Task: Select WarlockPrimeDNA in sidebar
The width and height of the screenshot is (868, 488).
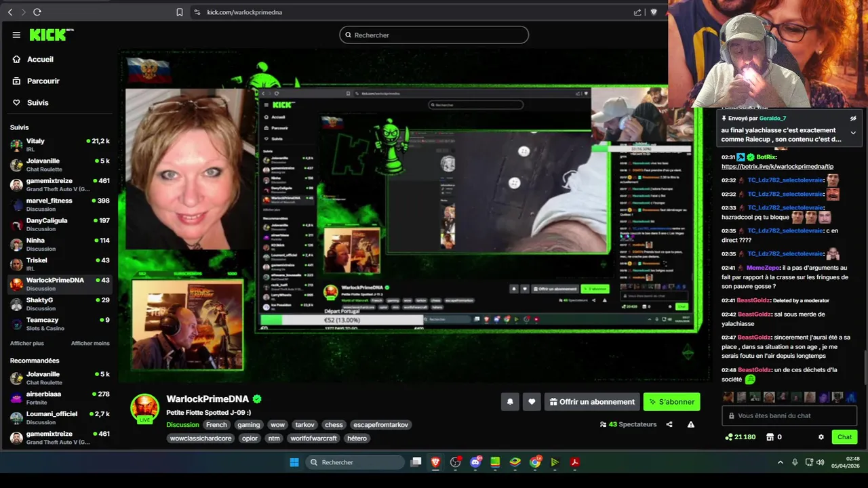Action: pos(60,284)
